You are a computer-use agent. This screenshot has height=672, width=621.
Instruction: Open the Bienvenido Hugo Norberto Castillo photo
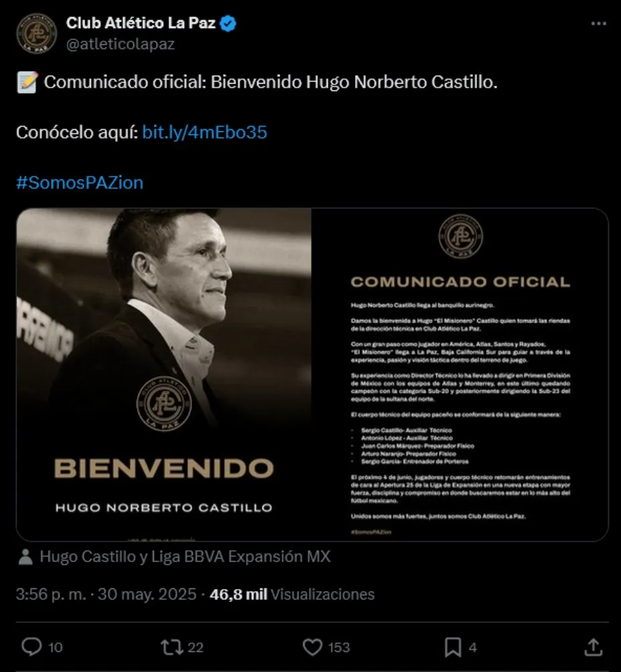click(x=164, y=373)
